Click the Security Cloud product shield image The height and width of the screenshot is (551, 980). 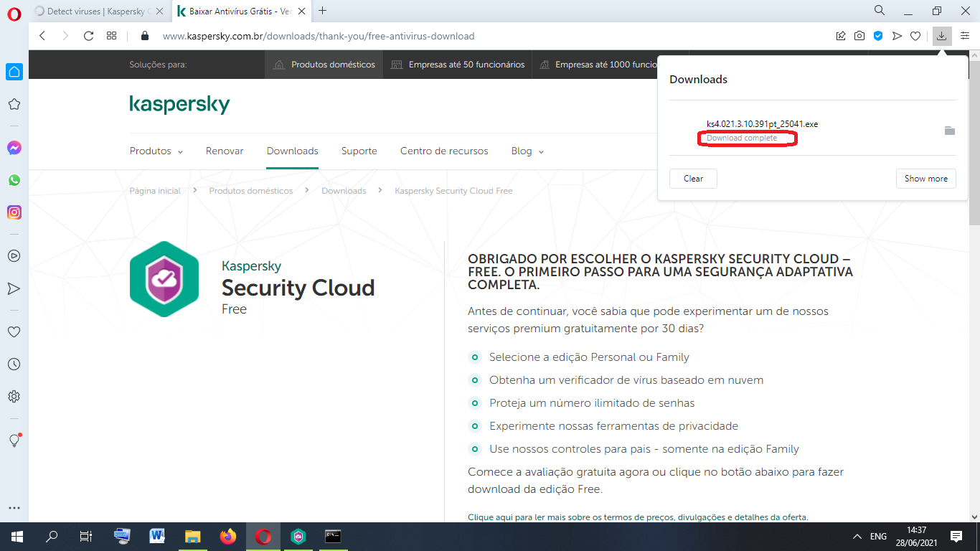[164, 279]
